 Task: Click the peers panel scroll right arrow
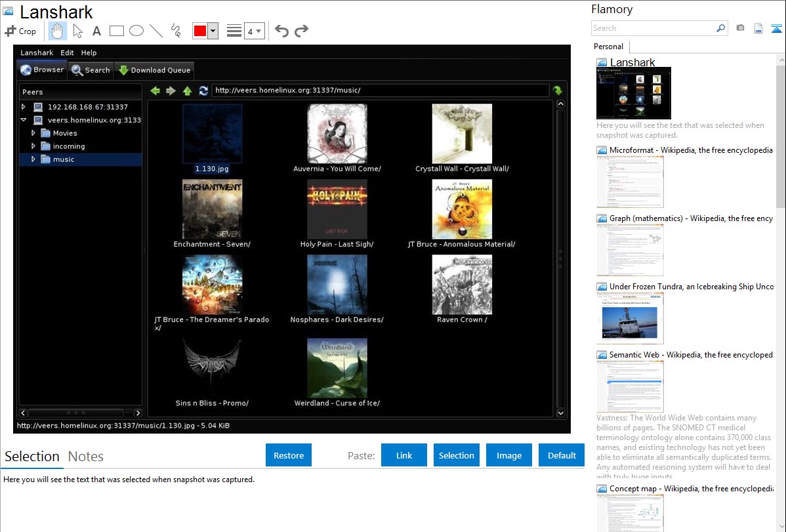pos(138,413)
